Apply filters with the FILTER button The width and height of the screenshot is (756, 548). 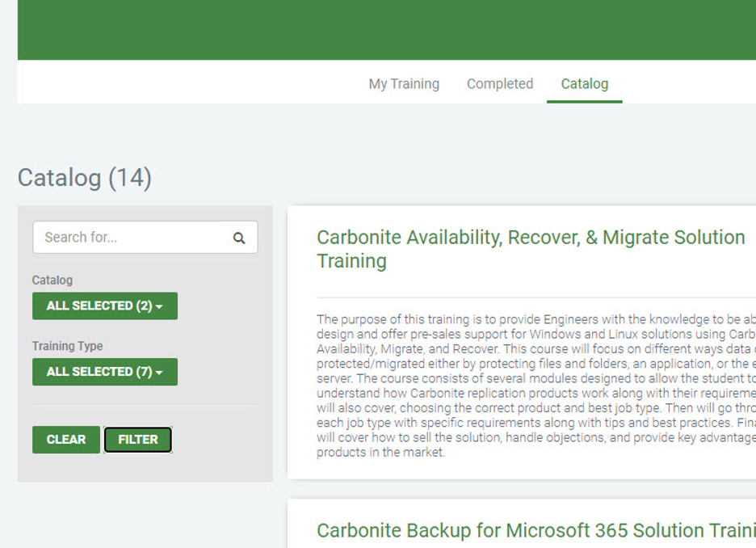138,440
